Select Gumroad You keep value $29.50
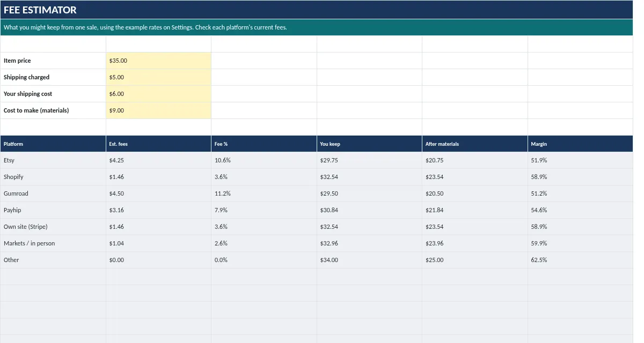Screen dimensions: 644x343 369,193
